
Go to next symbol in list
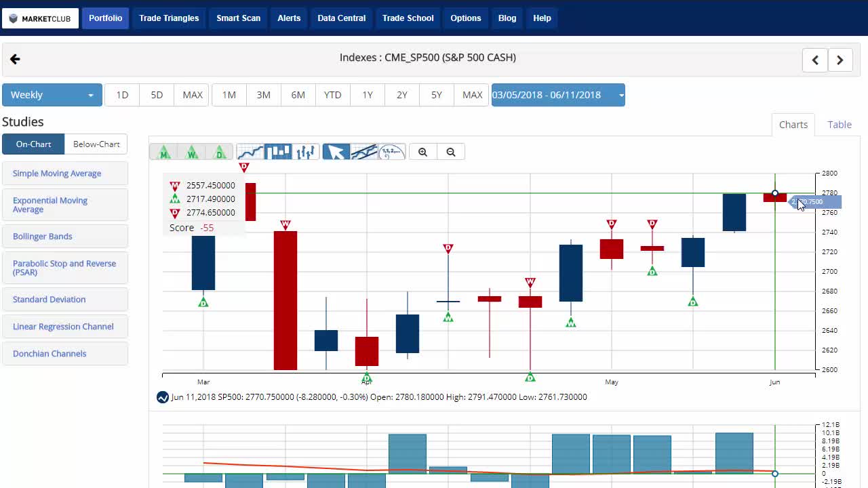(840, 60)
